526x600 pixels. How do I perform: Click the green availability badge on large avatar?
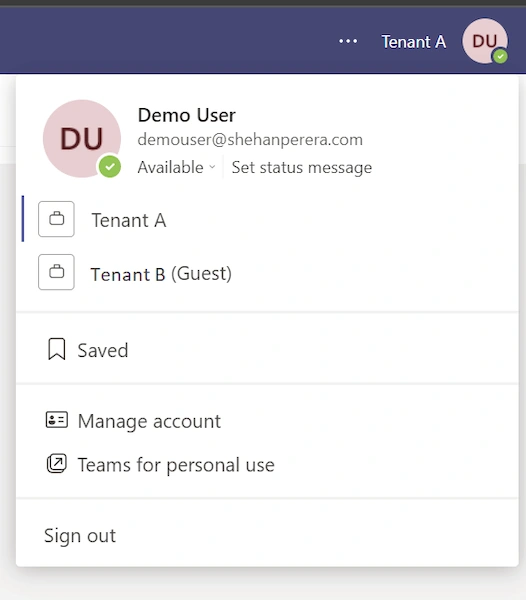tap(110, 167)
